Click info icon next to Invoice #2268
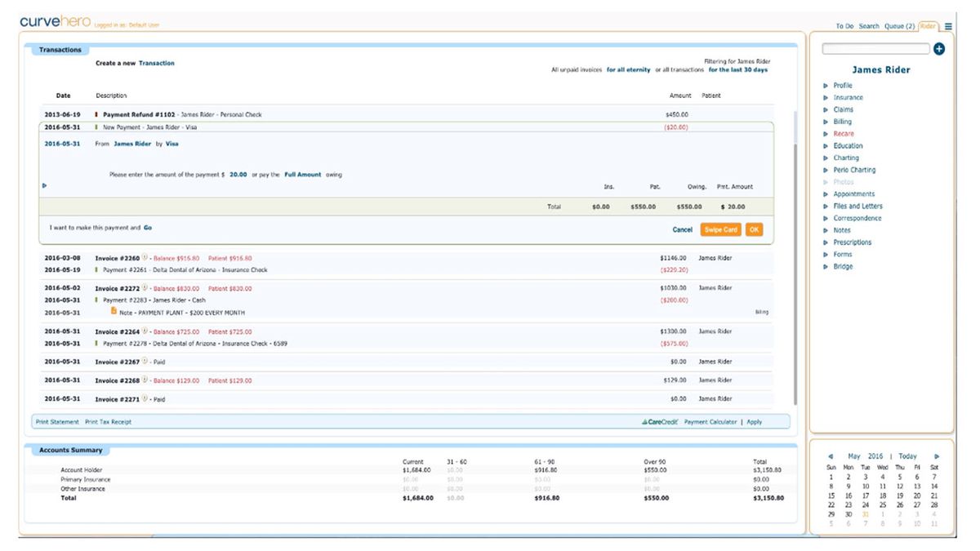 pos(145,380)
